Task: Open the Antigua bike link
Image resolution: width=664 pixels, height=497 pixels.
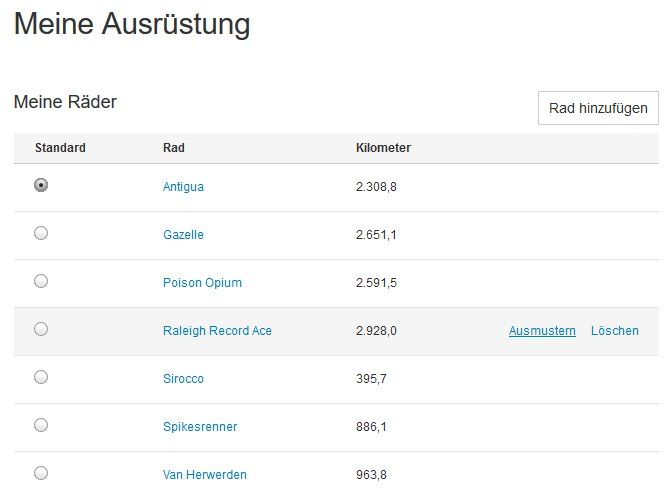Action: point(183,187)
